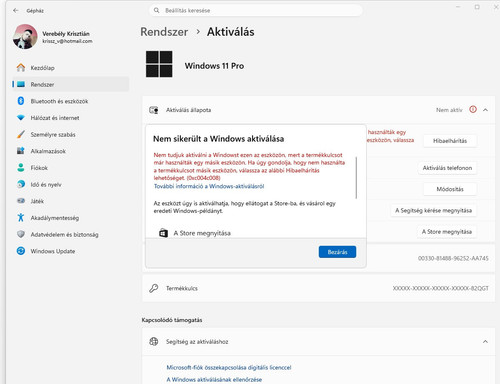500x384 pixels.
Task: Click Aktiválás telefonon button
Action: pyautogui.click(x=447, y=168)
